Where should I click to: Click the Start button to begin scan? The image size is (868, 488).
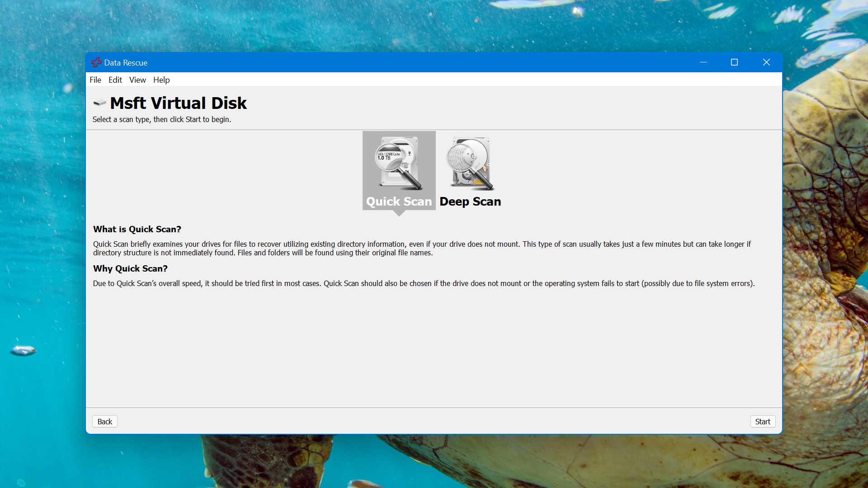click(x=763, y=422)
